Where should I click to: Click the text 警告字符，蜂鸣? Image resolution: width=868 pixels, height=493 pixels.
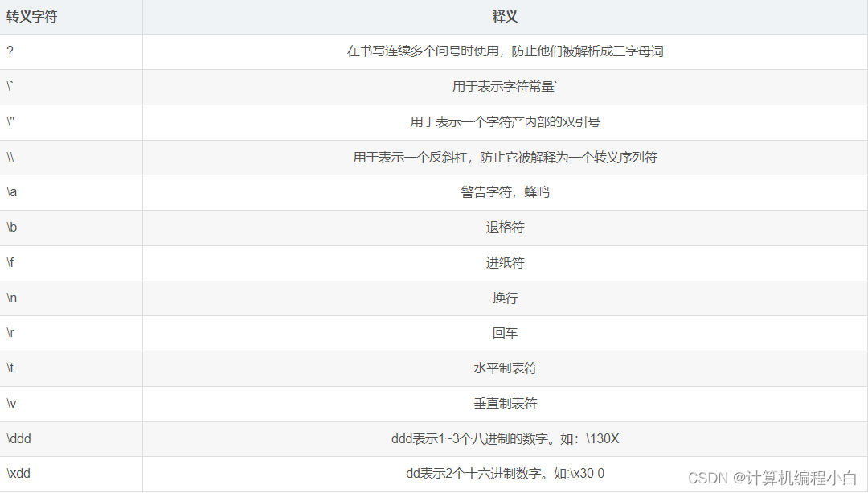pos(505,192)
